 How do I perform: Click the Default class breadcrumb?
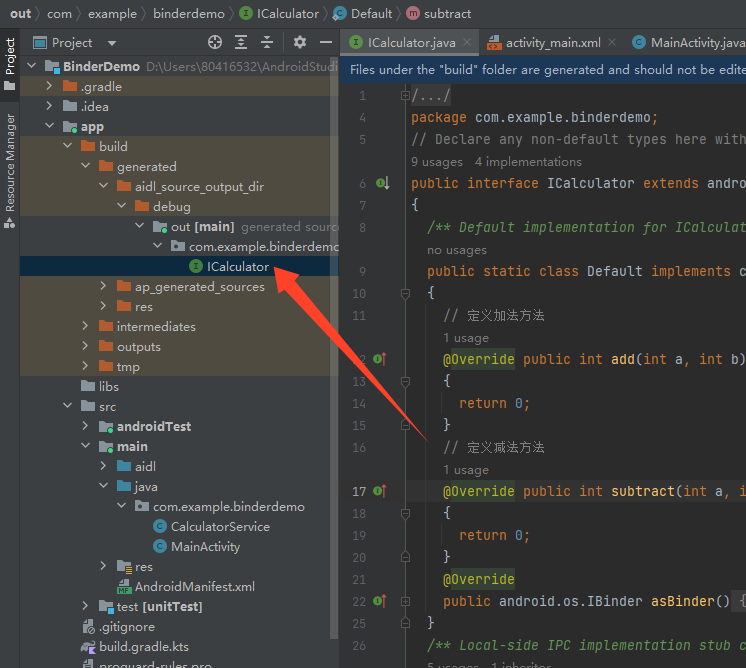[x=363, y=14]
